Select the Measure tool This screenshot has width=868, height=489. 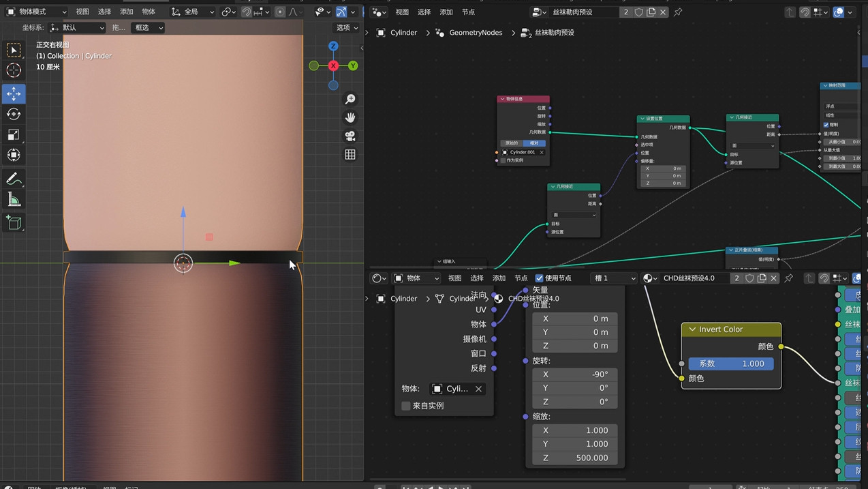point(14,199)
